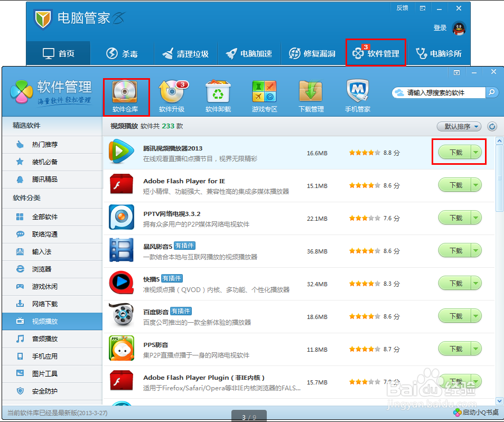Expand download arrow for Adobe Flash Player for IE
This screenshot has width=504, height=422.
[x=476, y=185]
